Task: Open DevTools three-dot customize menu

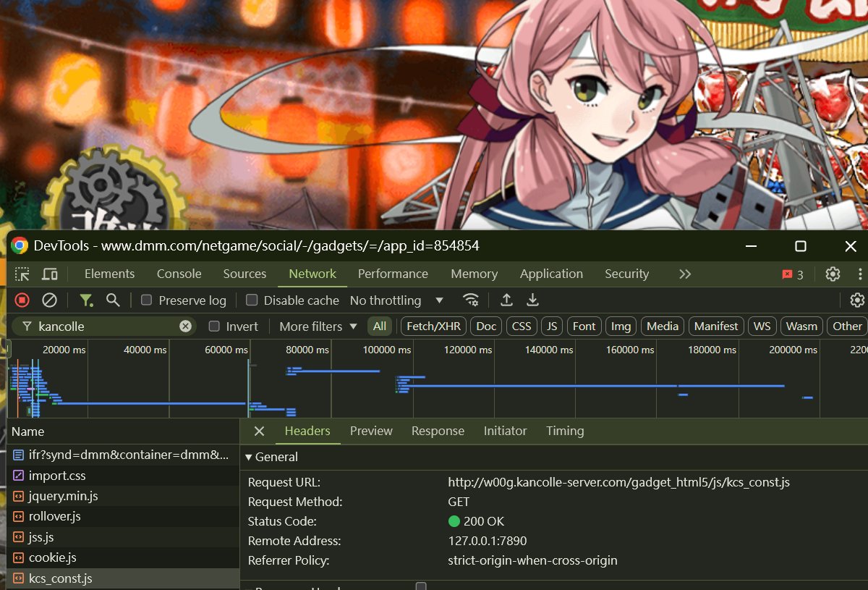Action: pyautogui.click(x=860, y=274)
